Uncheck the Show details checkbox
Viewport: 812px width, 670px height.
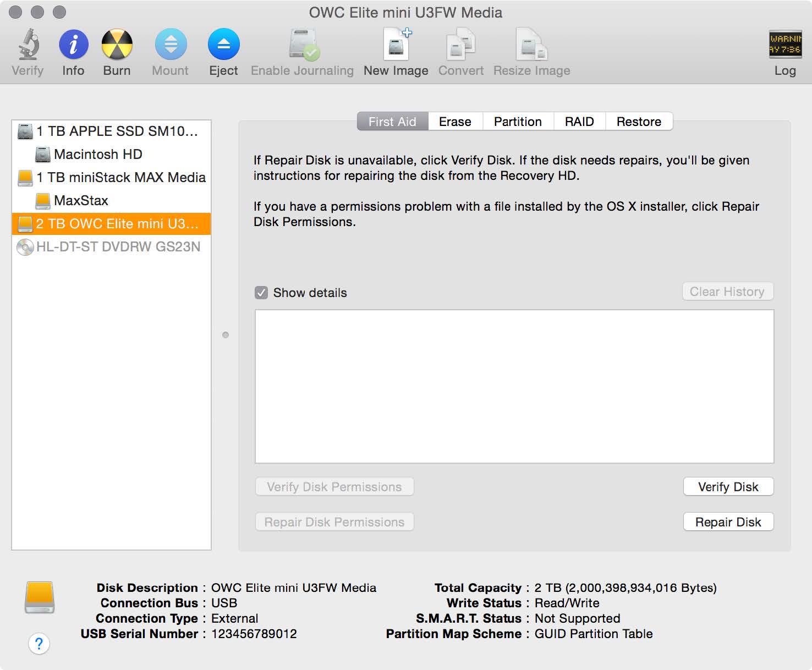point(262,293)
